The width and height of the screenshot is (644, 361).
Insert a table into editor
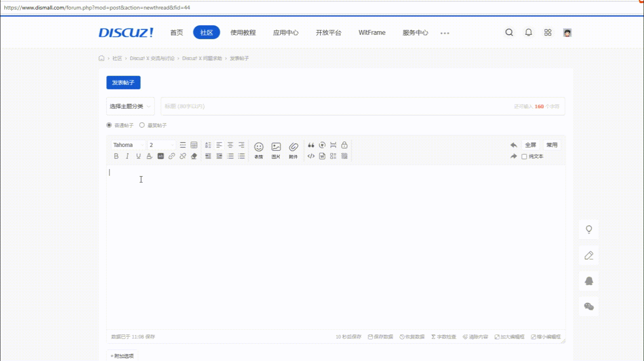(x=194, y=145)
